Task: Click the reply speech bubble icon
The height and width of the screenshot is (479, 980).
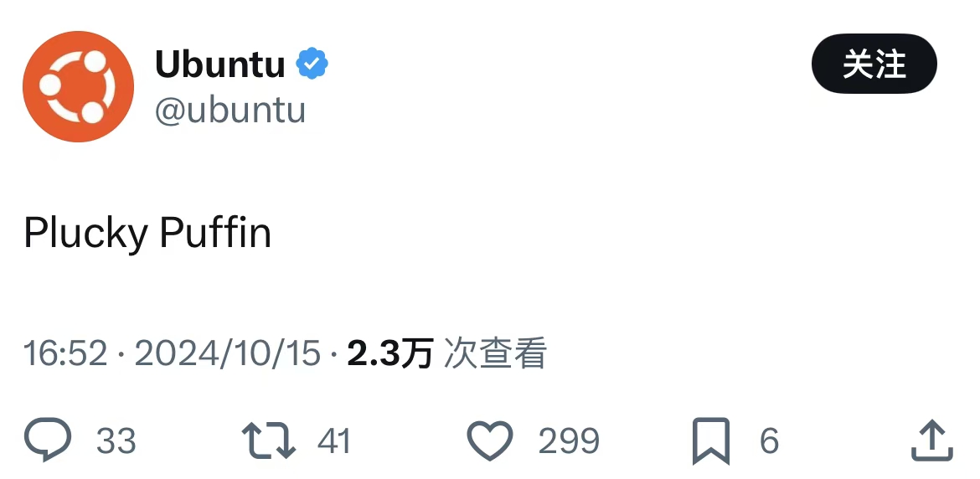Action: click(x=48, y=440)
